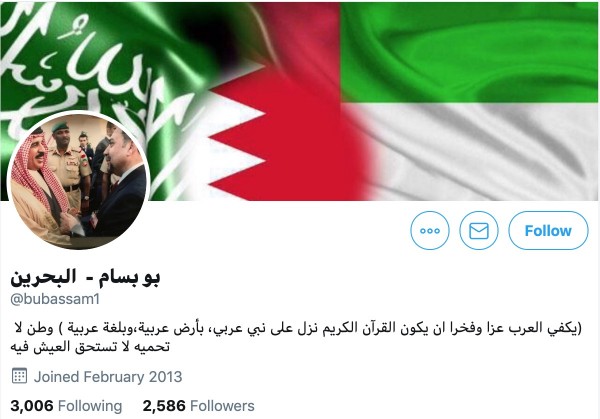This screenshot has height=419, width=600.
Task: Click the calendar icon beside joined date
Action: pyautogui.click(x=19, y=376)
